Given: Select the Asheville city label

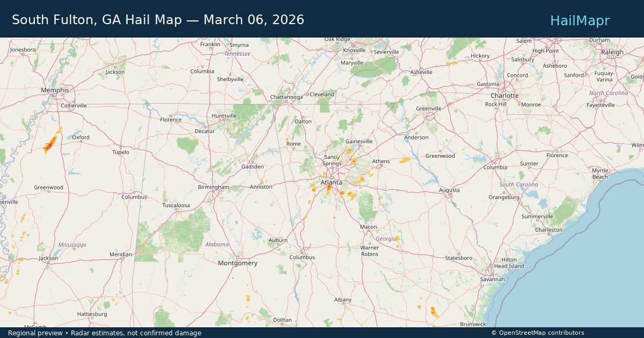Looking at the screenshot, I should click(x=421, y=72).
